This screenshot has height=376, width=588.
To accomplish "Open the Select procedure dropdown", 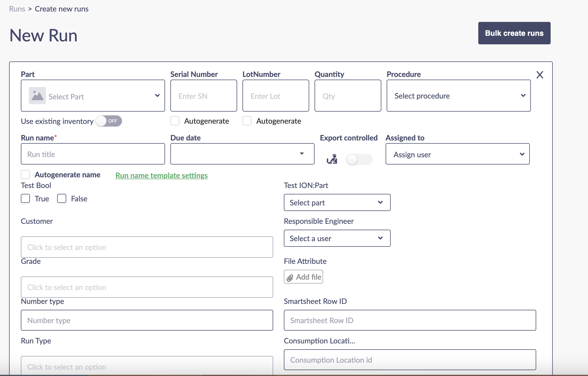I will [458, 96].
